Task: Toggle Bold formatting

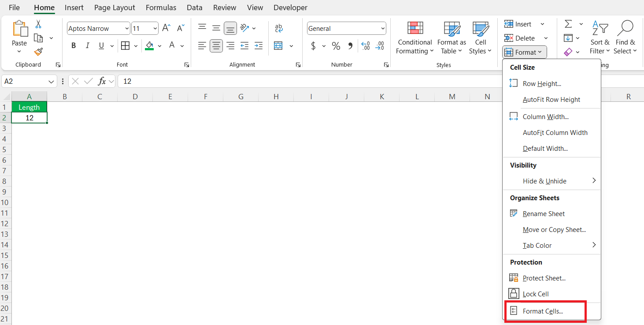Action: point(74,45)
